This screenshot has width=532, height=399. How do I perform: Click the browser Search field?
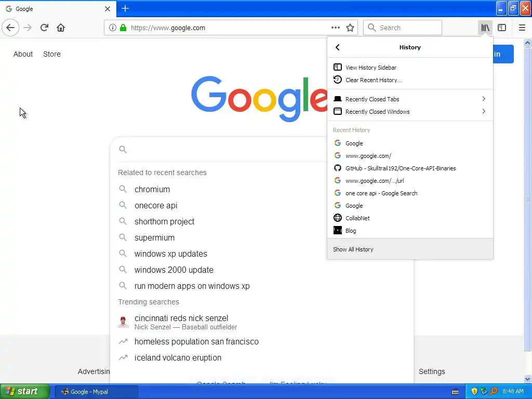403,28
